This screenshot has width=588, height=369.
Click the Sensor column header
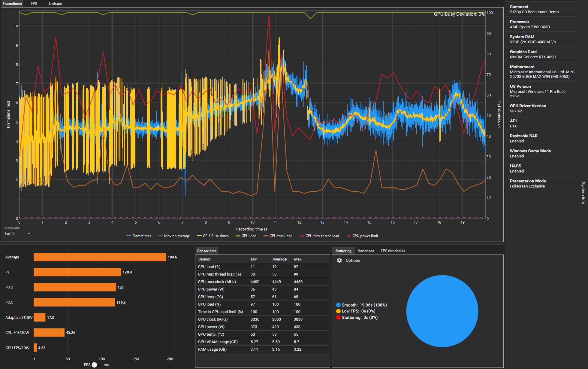pos(204,259)
